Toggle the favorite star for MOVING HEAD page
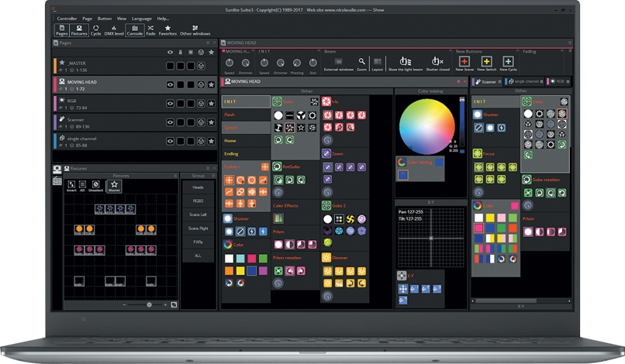Image resolution: width=625 pixels, height=364 pixels. point(211,84)
